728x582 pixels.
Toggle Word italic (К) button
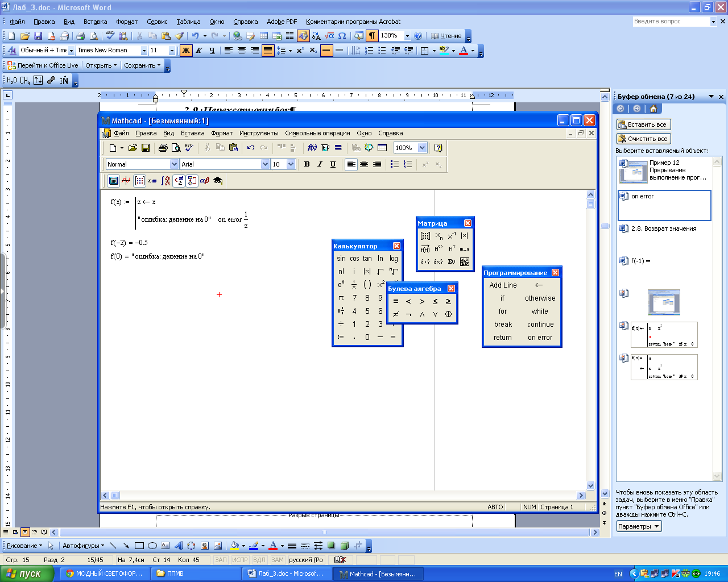pos(199,51)
